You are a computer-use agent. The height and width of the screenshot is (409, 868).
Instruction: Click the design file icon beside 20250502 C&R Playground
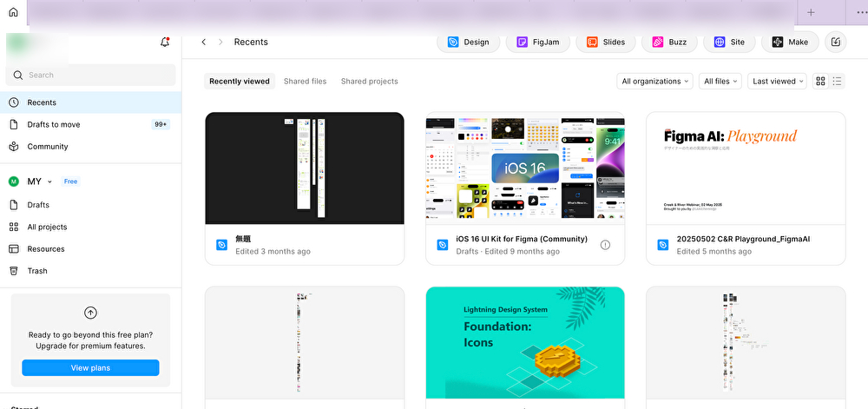click(x=662, y=245)
